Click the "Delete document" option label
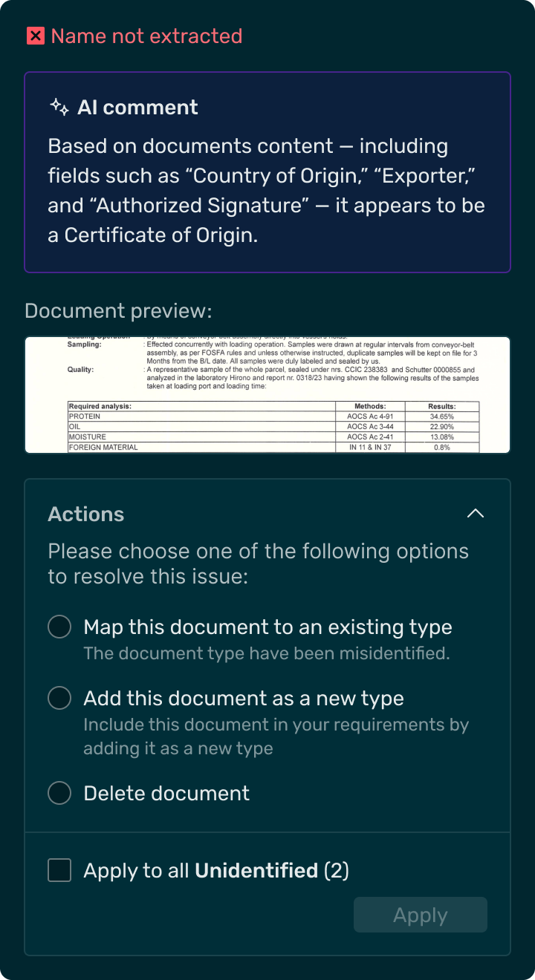 166,793
